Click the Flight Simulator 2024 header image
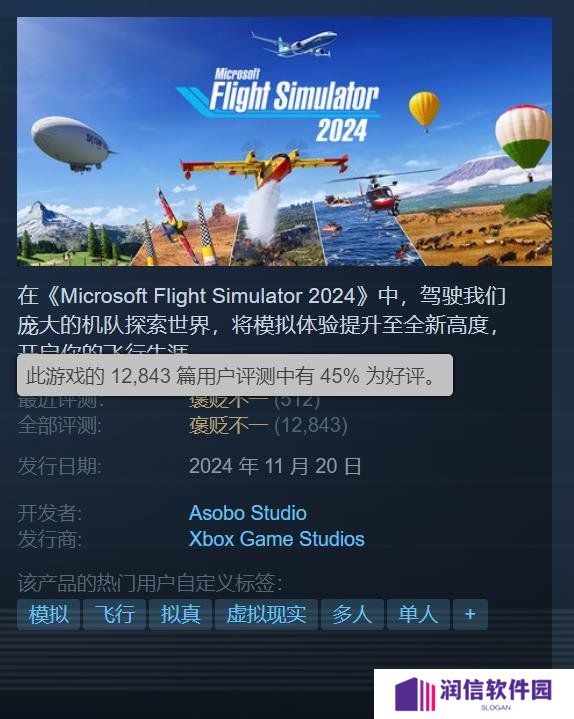The height and width of the screenshot is (719, 574). (x=284, y=141)
